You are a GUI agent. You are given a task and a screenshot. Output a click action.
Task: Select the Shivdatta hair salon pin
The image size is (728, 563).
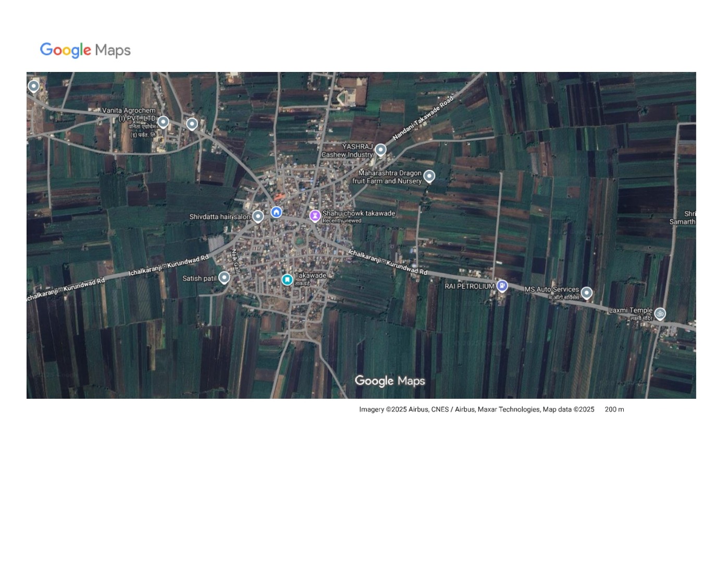point(257,215)
